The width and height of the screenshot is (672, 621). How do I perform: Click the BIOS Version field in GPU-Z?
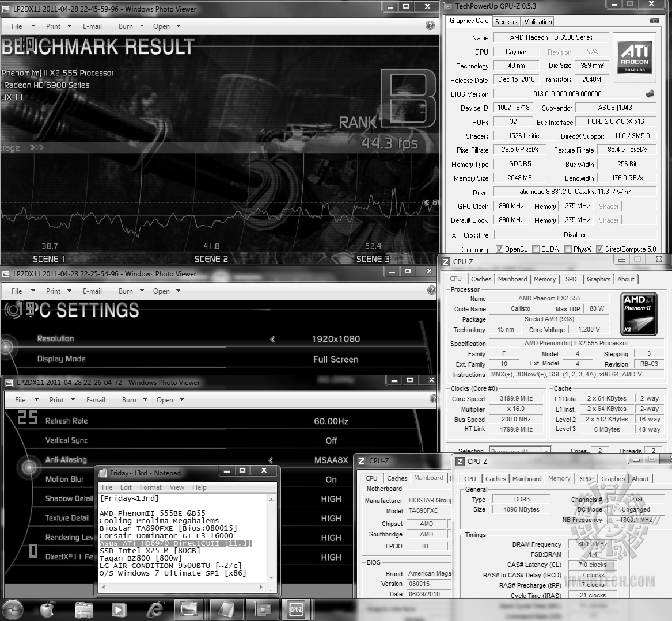click(x=567, y=94)
